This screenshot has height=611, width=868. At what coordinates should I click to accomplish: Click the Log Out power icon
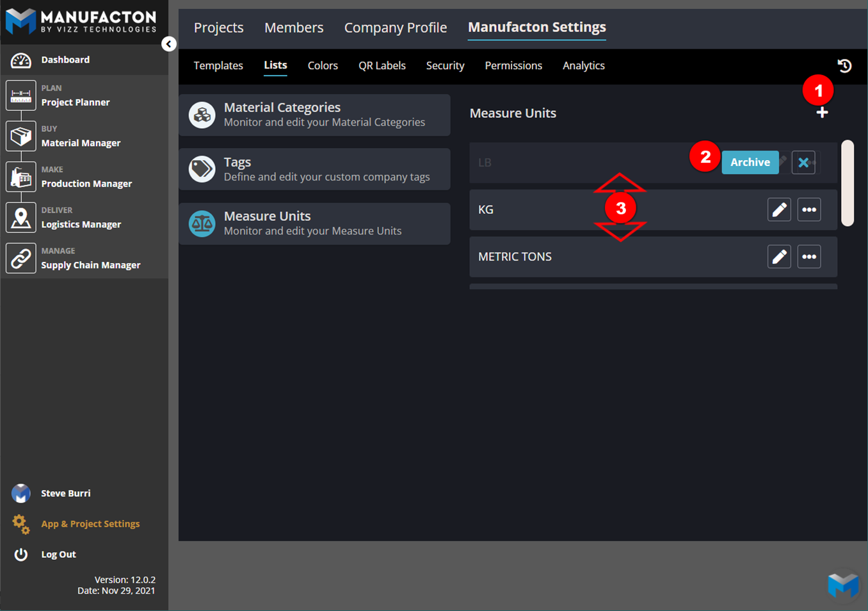click(21, 555)
